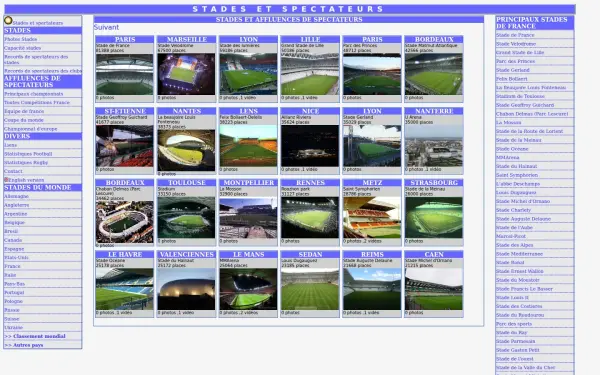Open Stade Charlety sidebar link

(514, 210)
